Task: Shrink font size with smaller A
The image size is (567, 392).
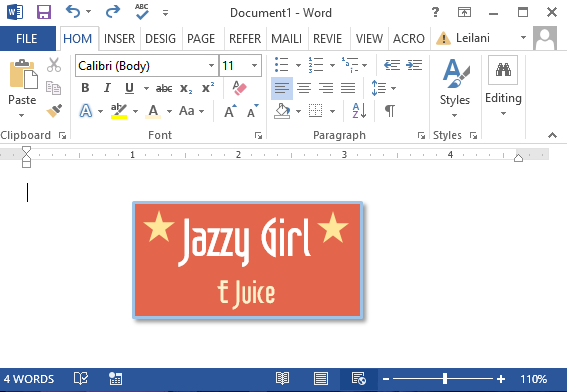Action: 252,111
